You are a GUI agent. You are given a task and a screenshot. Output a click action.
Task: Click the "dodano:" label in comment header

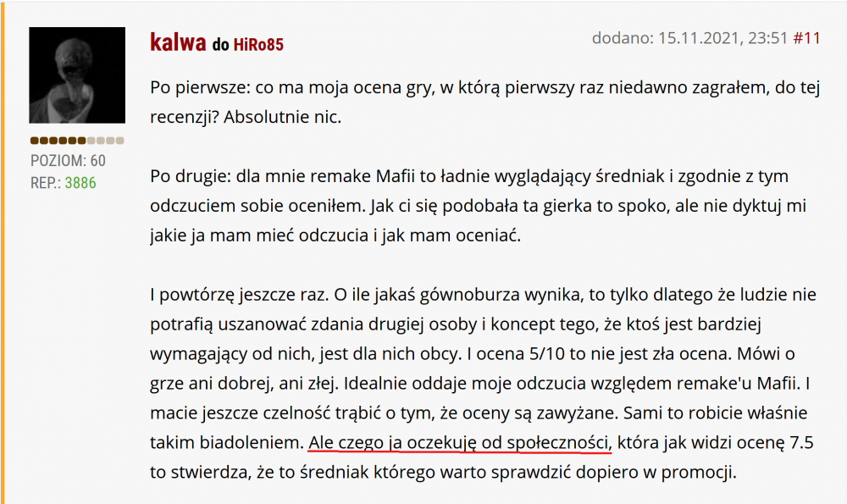[x=622, y=38]
